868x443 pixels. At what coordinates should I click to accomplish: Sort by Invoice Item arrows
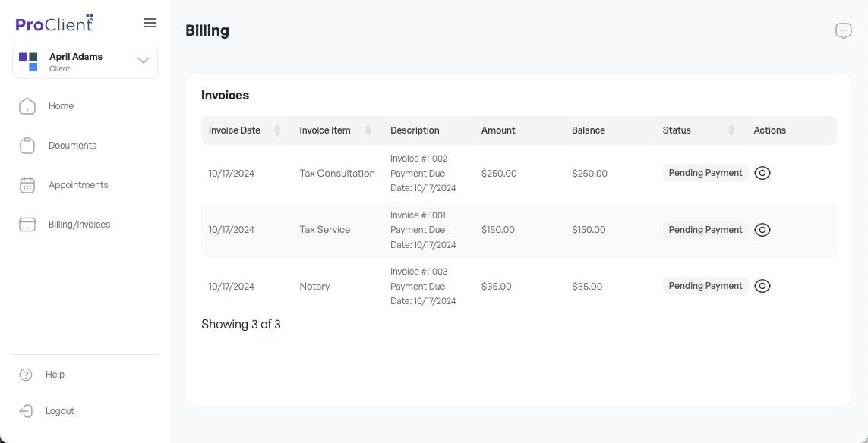[368, 130]
